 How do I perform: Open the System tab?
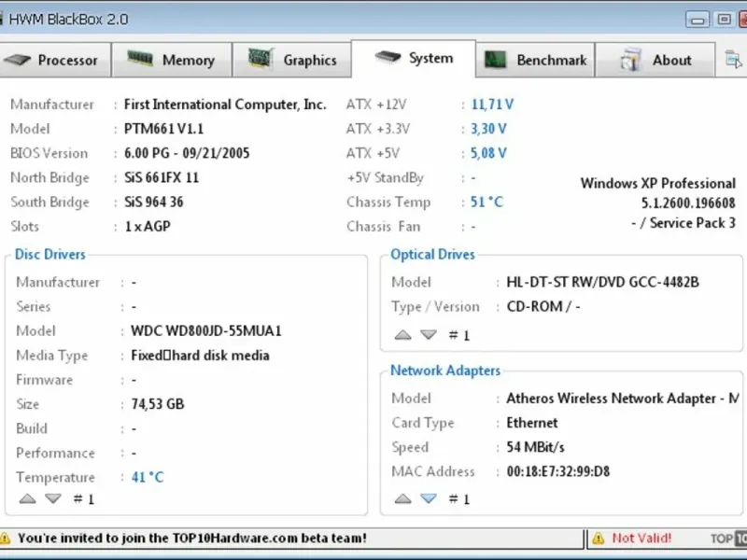414,58
